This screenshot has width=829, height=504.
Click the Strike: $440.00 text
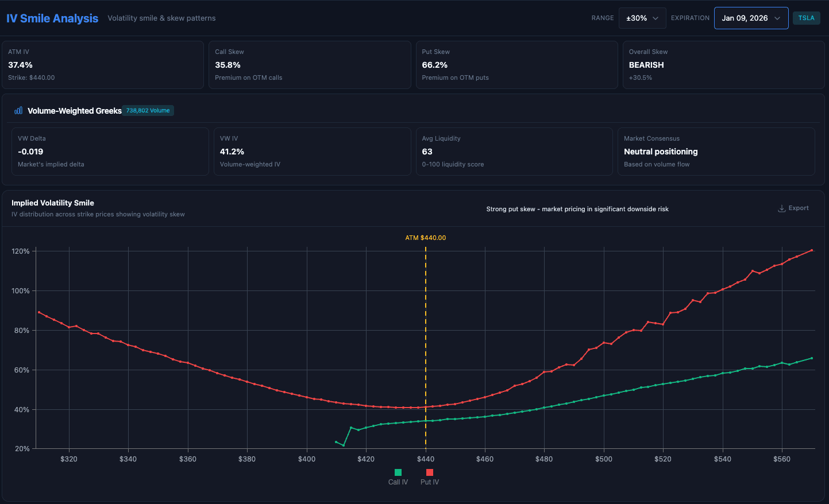pos(32,77)
